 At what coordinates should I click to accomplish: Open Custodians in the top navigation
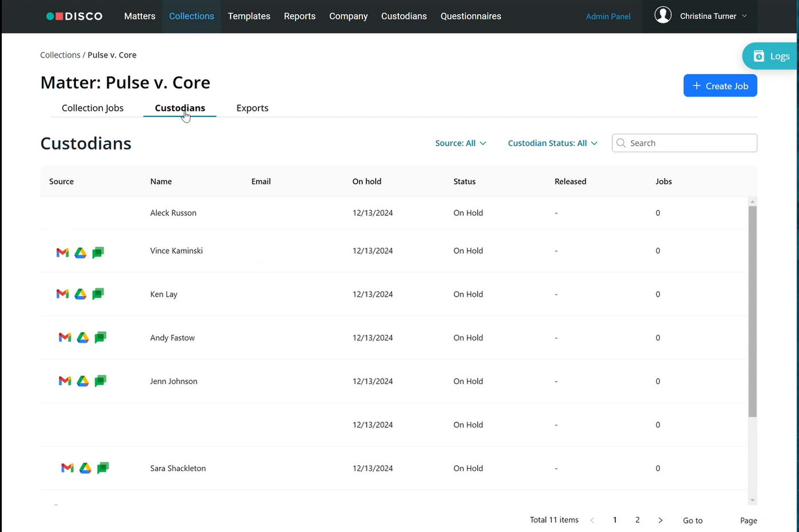point(404,16)
